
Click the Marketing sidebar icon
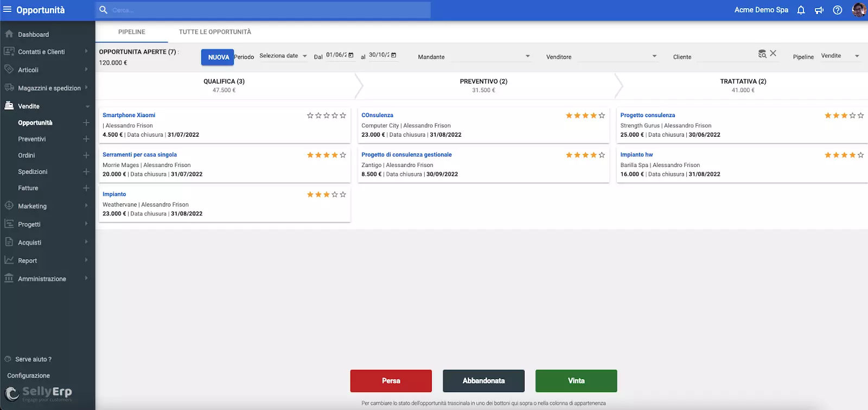coord(9,206)
